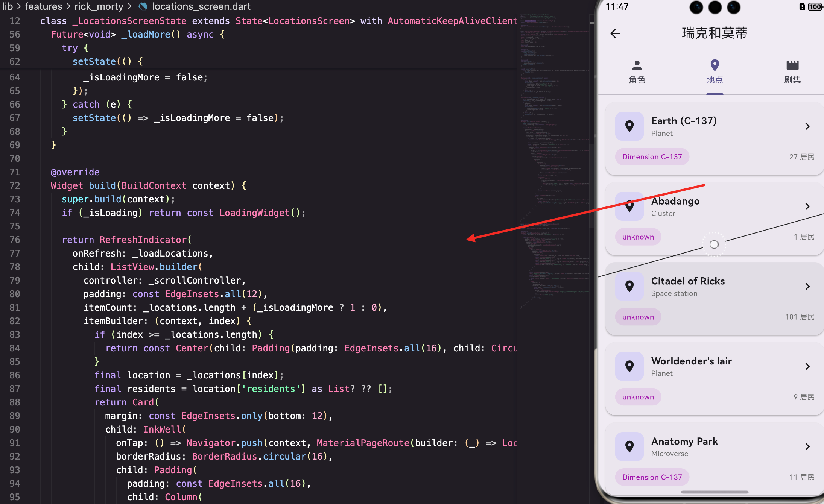
Task: Click the Dart file icon in breadcrumb
Action: pos(143,6)
